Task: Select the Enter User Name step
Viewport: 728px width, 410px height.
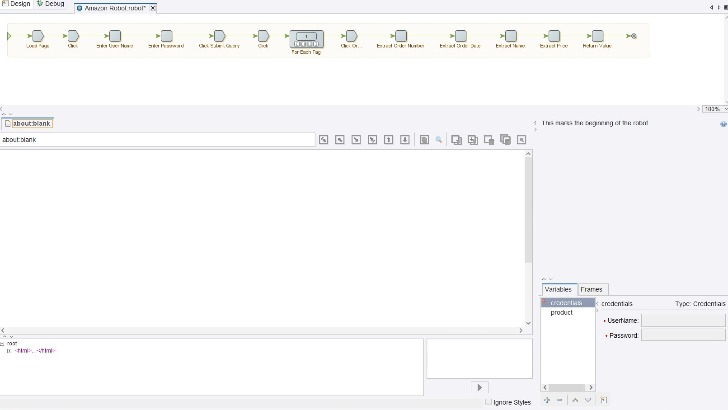Action: (114, 36)
